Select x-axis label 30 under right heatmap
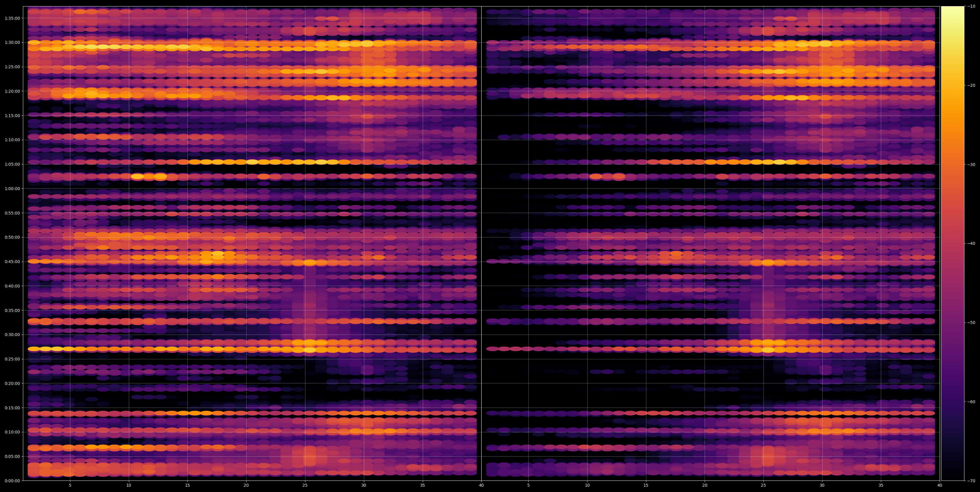This screenshot has width=980, height=492. 822,486
